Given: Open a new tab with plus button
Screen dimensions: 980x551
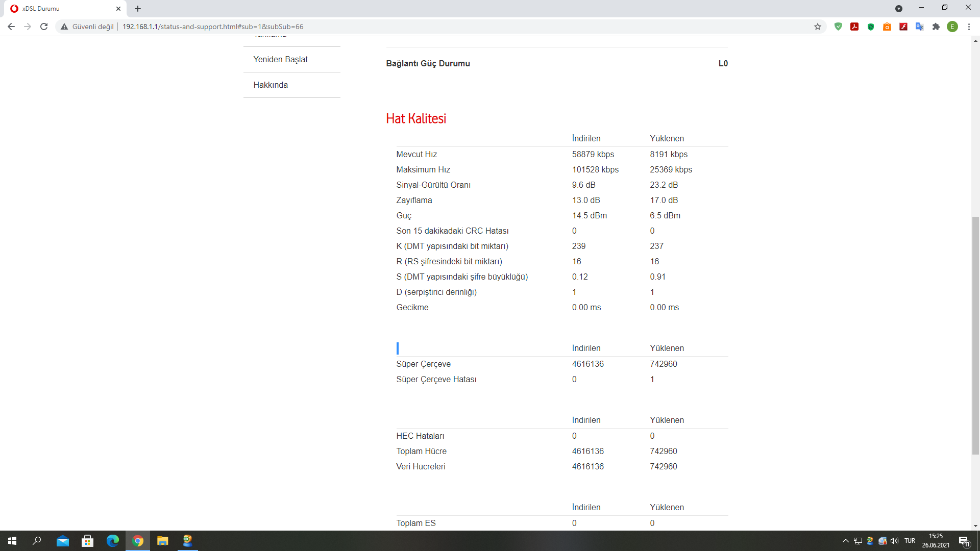Looking at the screenshot, I should (x=138, y=9).
